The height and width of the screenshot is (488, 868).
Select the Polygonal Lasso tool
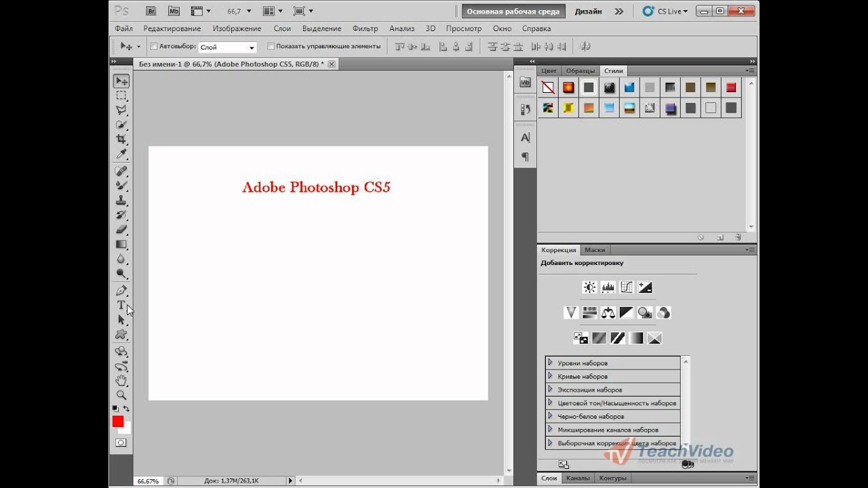tap(121, 110)
